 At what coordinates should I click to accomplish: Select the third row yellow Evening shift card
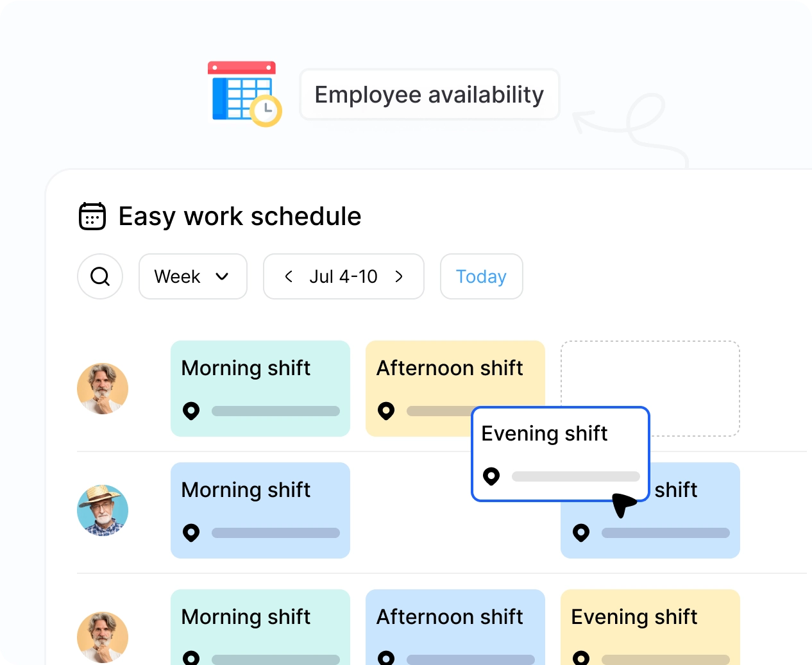tap(650, 625)
